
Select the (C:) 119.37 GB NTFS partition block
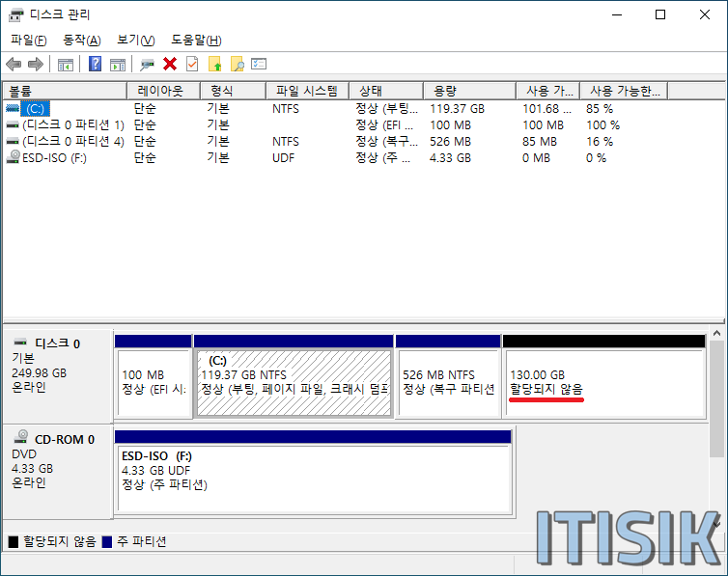click(x=294, y=376)
